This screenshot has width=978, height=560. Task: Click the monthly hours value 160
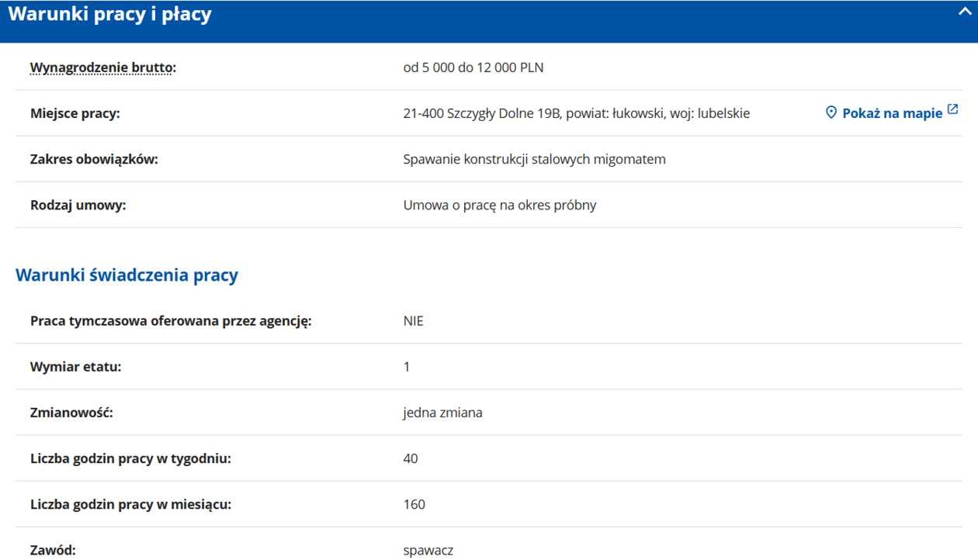click(x=414, y=504)
